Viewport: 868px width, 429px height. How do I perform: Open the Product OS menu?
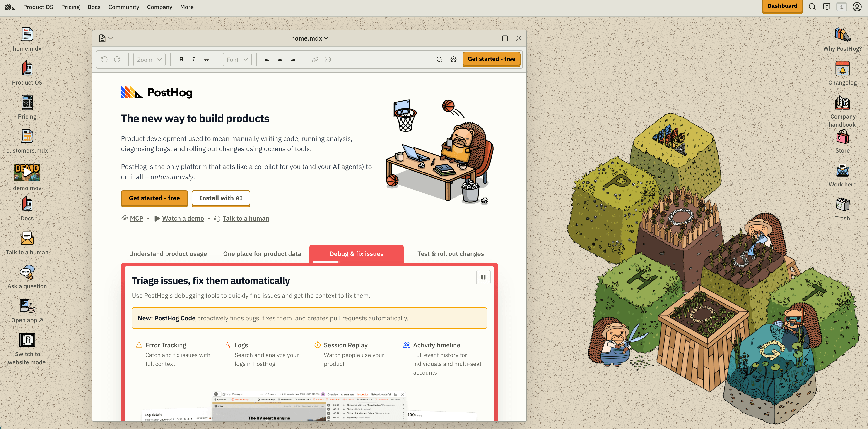coord(38,7)
